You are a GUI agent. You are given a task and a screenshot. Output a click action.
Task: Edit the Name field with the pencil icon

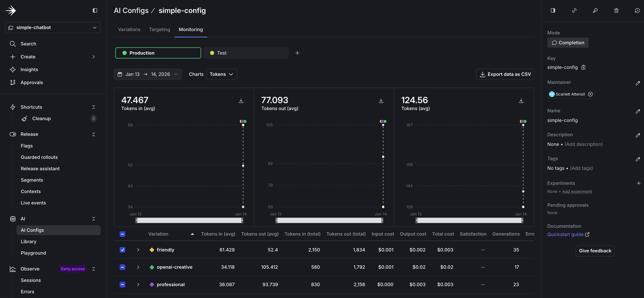coord(638,112)
